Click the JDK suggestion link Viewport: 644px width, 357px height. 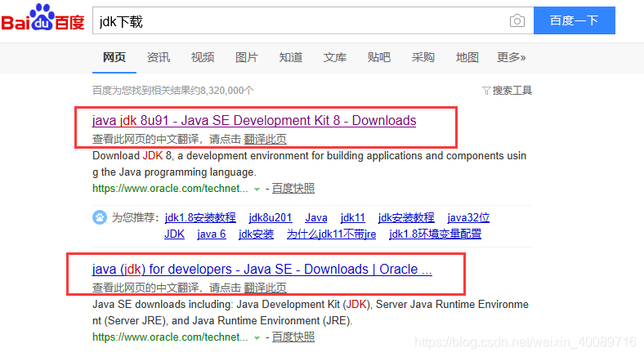(x=175, y=234)
